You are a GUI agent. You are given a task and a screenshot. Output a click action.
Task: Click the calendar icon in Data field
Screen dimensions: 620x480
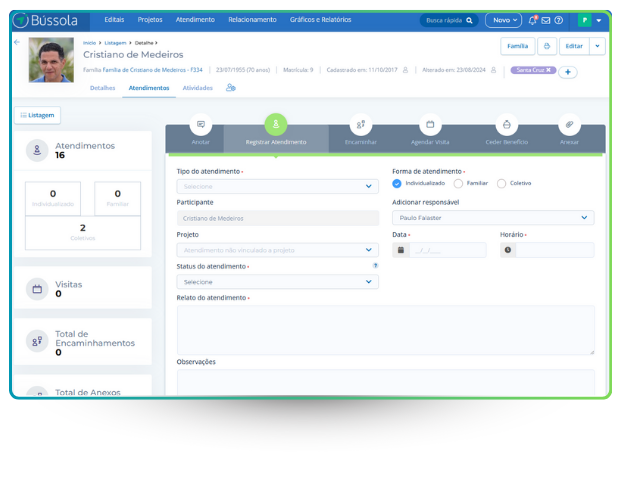tap(401, 250)
